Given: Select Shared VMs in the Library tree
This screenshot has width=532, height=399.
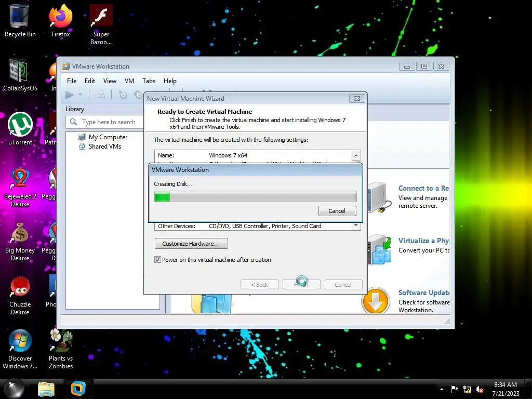Looking at the screenshot, I should click(x=100, y=147).
